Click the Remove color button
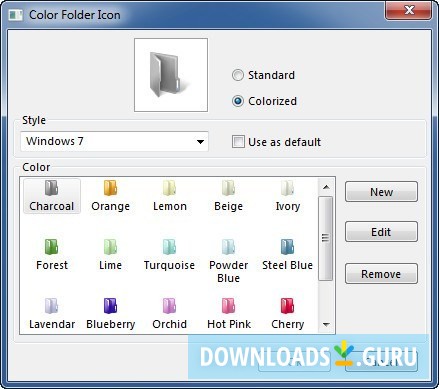 click(x=381, y=274)
